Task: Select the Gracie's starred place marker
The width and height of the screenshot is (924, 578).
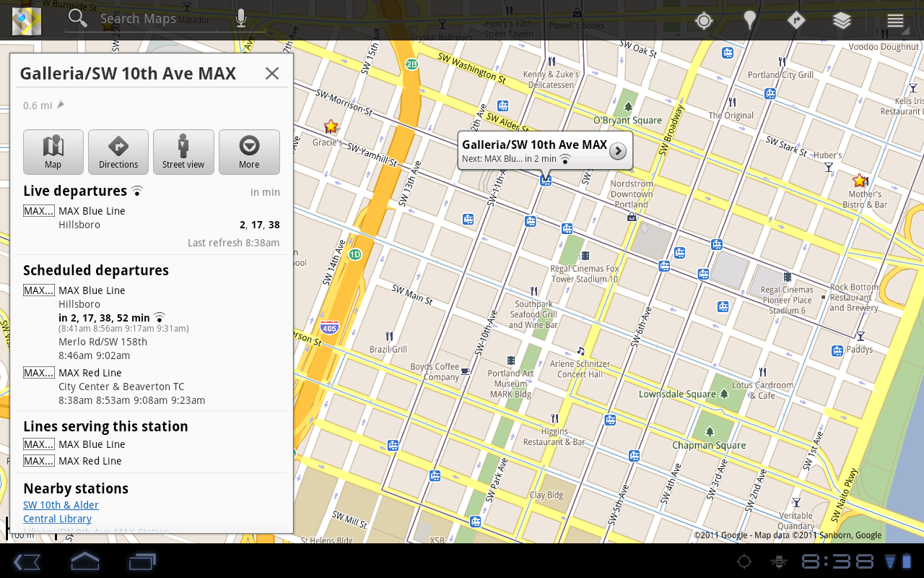Action: [331, 126]
